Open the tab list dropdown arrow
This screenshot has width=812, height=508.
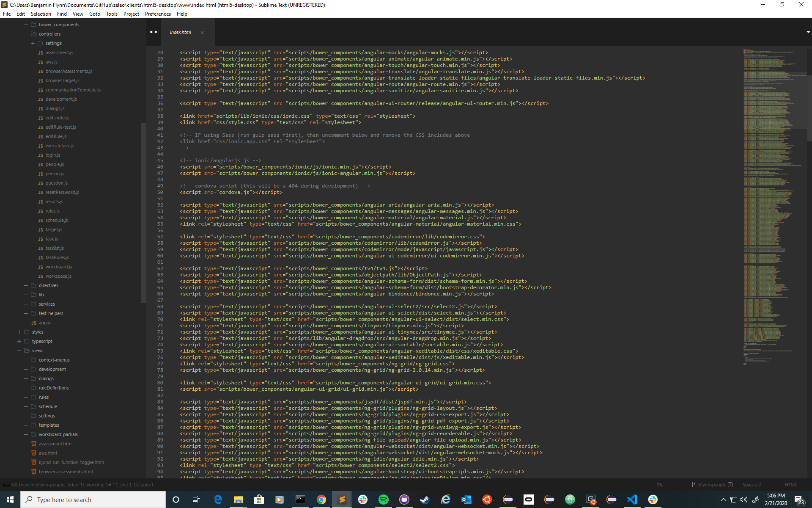[x=808, y=32]
